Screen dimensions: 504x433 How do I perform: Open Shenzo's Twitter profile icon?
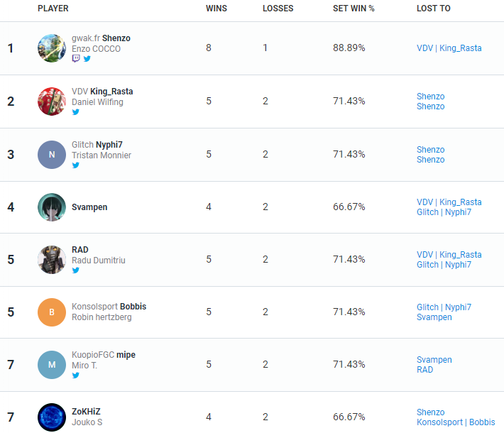87,58
